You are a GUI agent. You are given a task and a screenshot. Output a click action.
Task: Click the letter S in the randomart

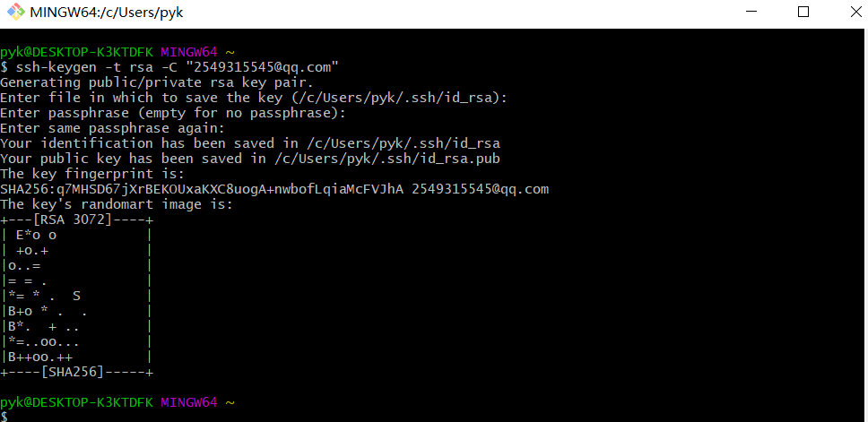tap(76, 296)
